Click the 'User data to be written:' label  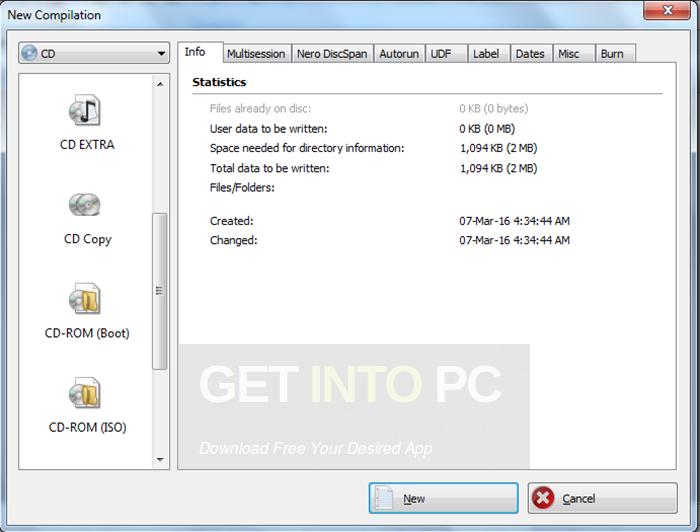[x=268, y=129]
